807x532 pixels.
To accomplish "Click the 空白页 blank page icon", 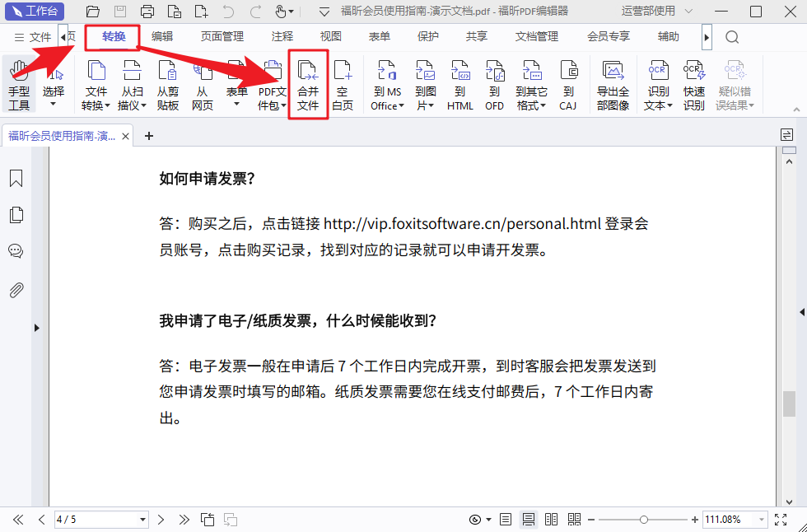I will point(343,85).
